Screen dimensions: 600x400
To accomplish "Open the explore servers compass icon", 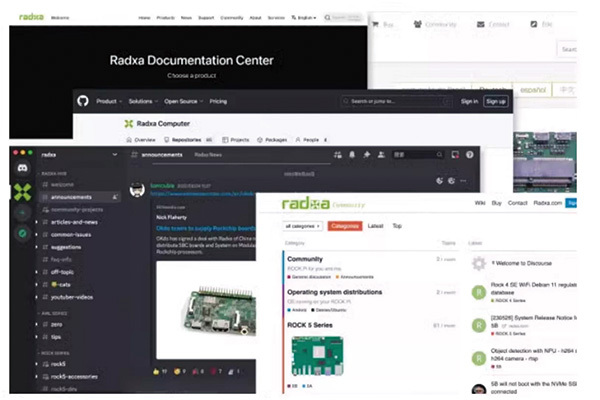I will (21, 234).
